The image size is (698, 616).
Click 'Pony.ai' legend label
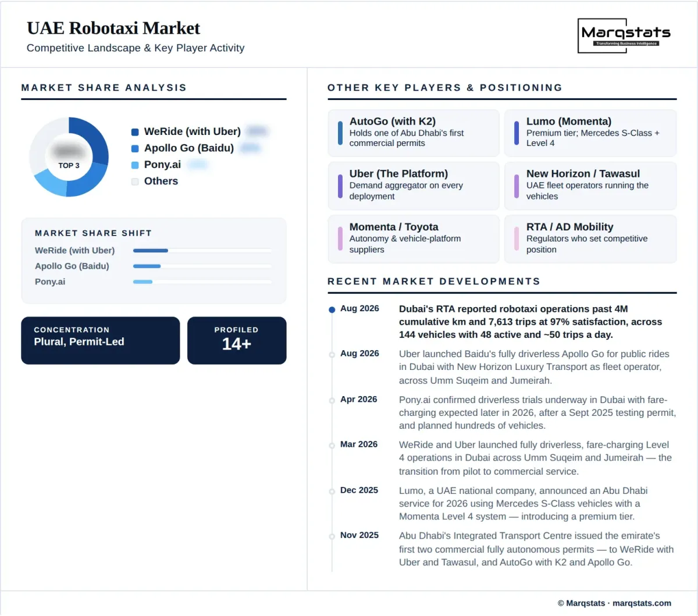pos(162,165)
